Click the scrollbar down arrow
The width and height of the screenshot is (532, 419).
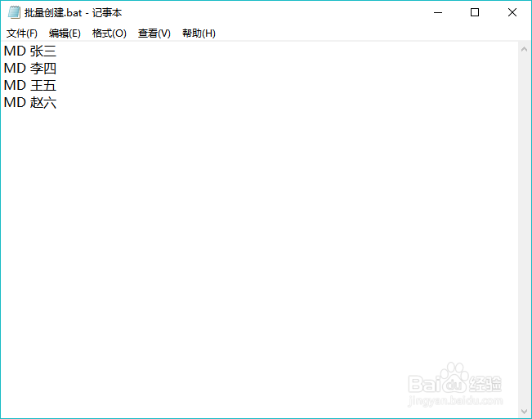pos(524,411)
